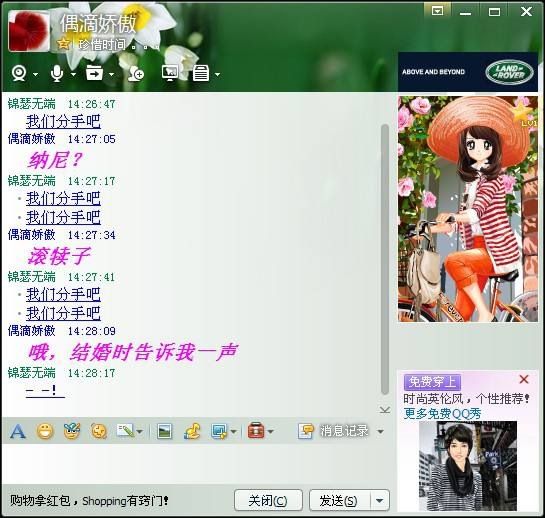Viewport: 545px width, 518px height.
Task: Send a window shake nudge
Action: [x=99, y=431]
